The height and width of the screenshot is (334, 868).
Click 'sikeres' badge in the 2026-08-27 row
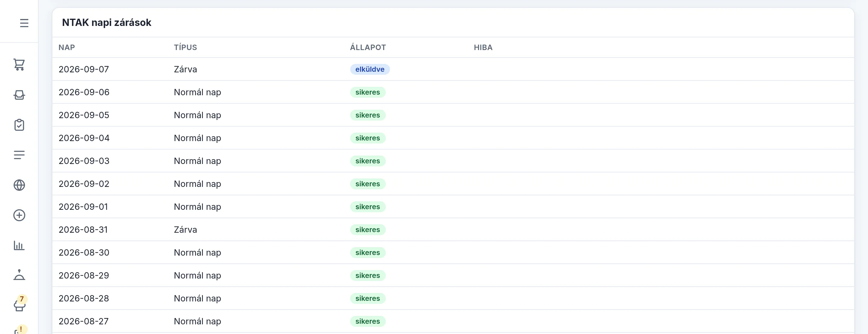coord(368,321)
